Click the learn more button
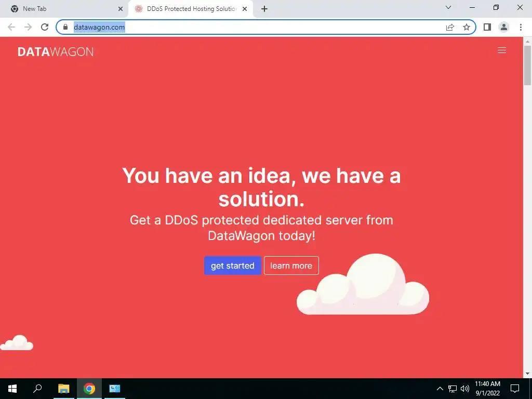Image resolution: width=532 pixels, height=399 pixels. (291, 265)
